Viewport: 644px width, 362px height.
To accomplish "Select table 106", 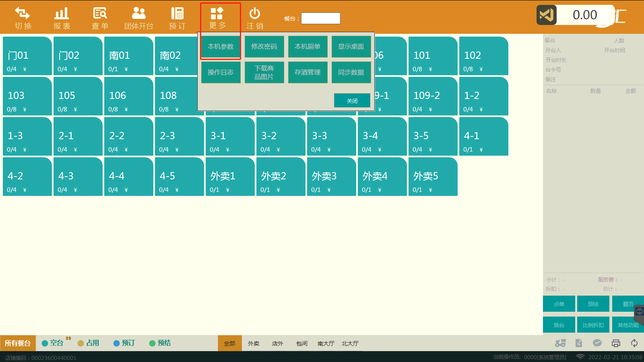I will (x=129, y=96).
